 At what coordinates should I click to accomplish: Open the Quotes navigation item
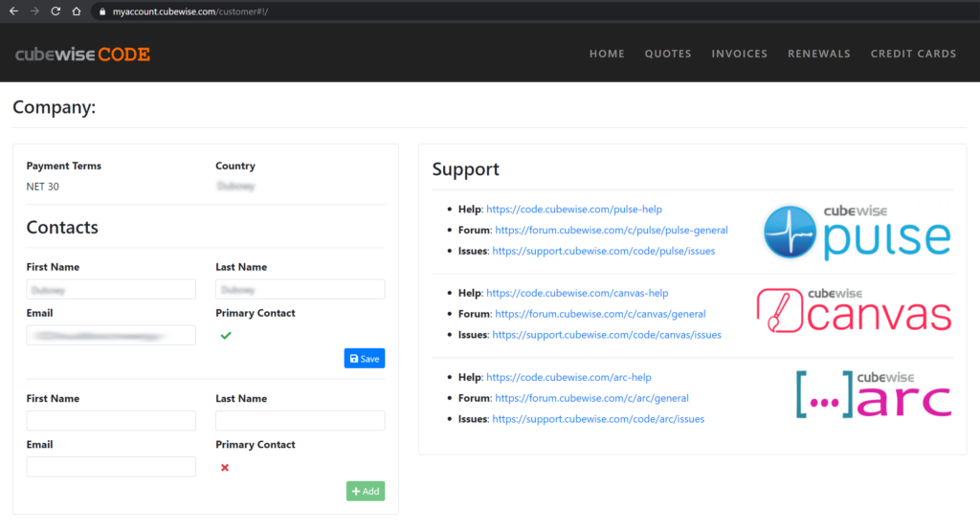668,54
